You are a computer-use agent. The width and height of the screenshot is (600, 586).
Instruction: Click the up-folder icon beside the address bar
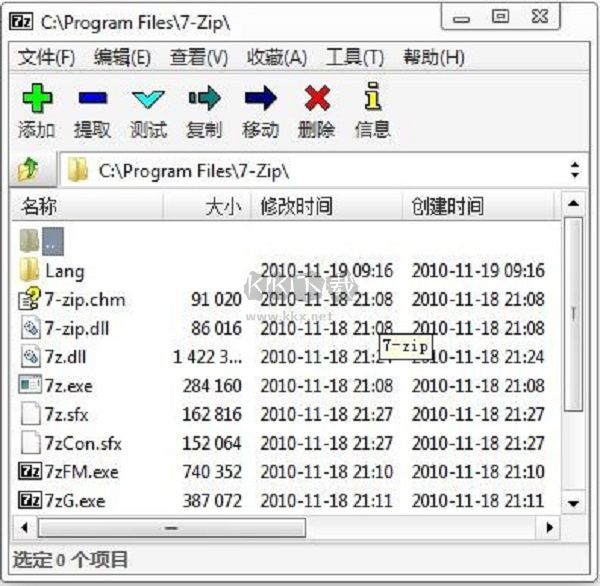click(x=28, y=170)
